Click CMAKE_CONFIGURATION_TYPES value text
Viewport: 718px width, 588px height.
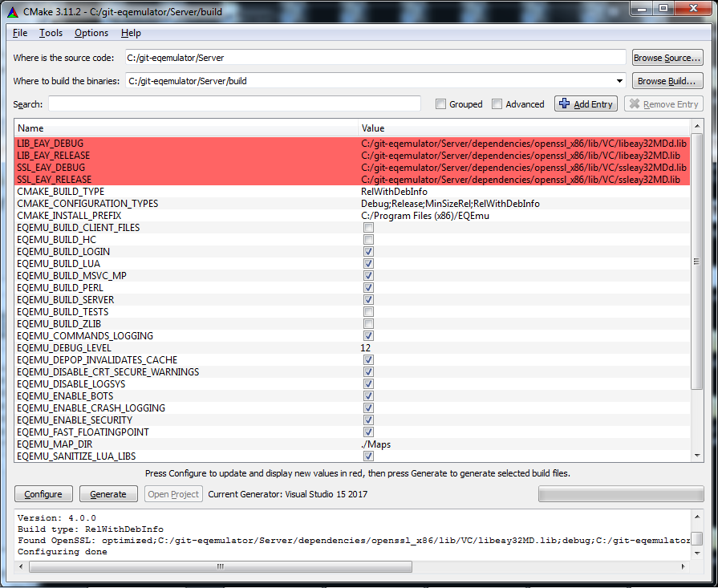[450, 203]
